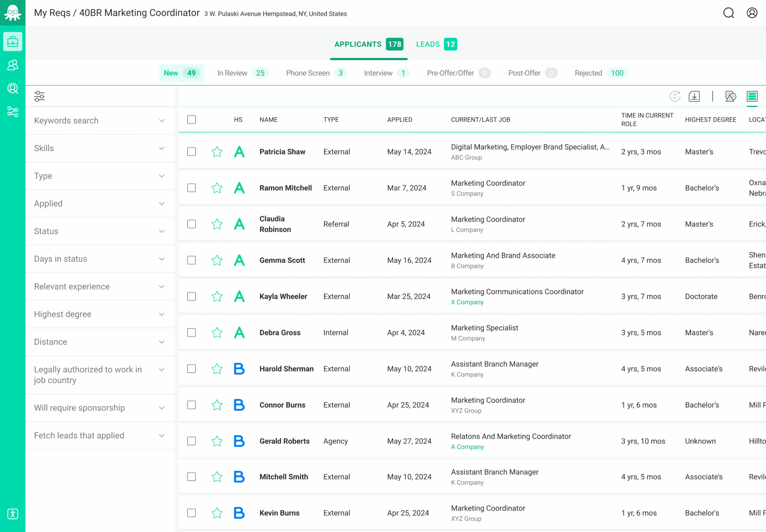Expand the Distance filter
The image size is (766, 532).
[x=100, y=342]
